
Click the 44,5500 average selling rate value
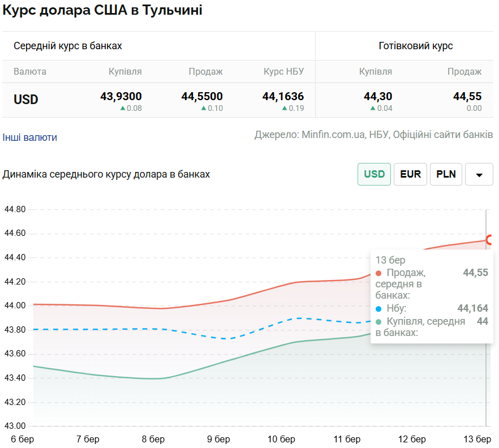pos(202,97)
